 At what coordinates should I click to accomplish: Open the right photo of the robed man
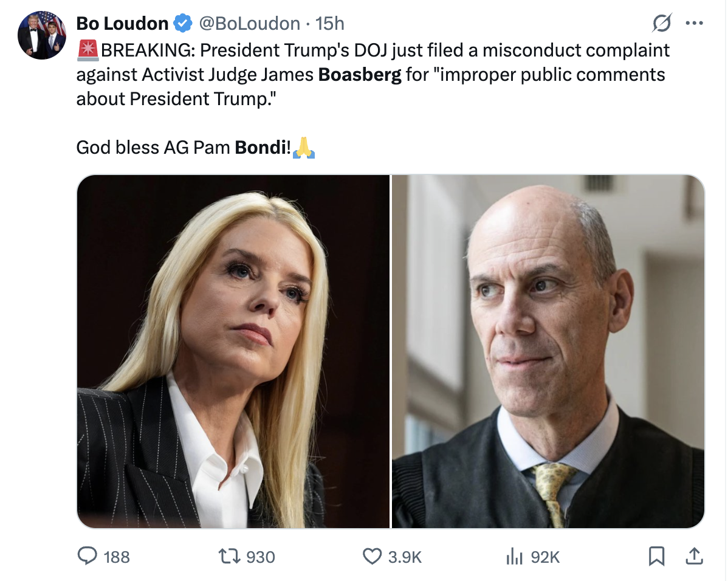(548, 351)
